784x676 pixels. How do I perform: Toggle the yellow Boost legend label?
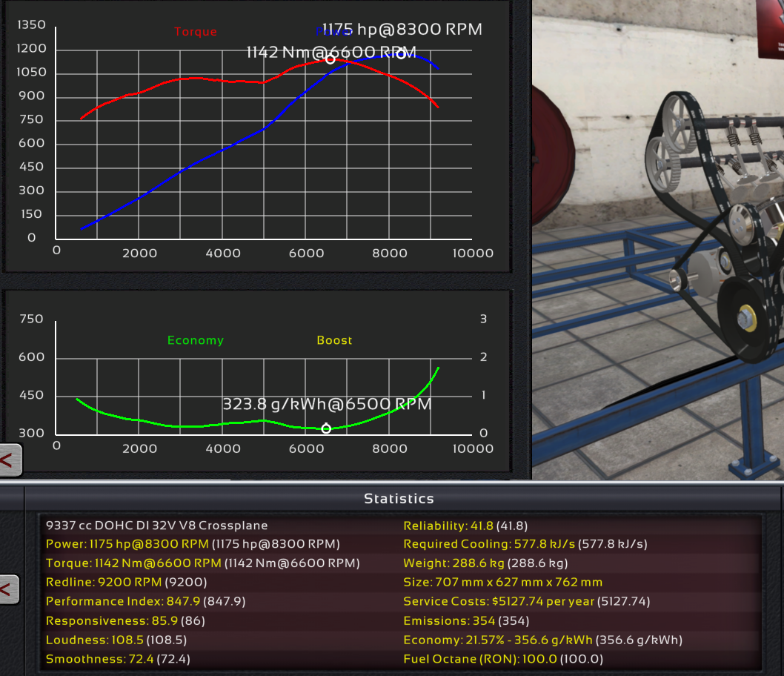tap(334, 340)
